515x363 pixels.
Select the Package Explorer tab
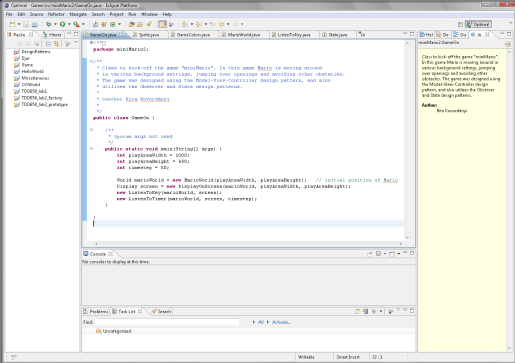click(x=19, y=35)
